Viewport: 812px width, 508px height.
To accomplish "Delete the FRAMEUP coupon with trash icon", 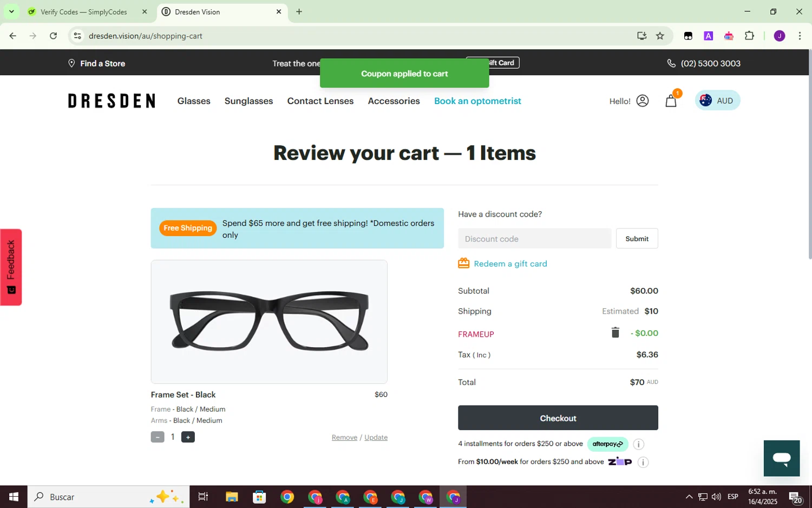I will (615, 333).
